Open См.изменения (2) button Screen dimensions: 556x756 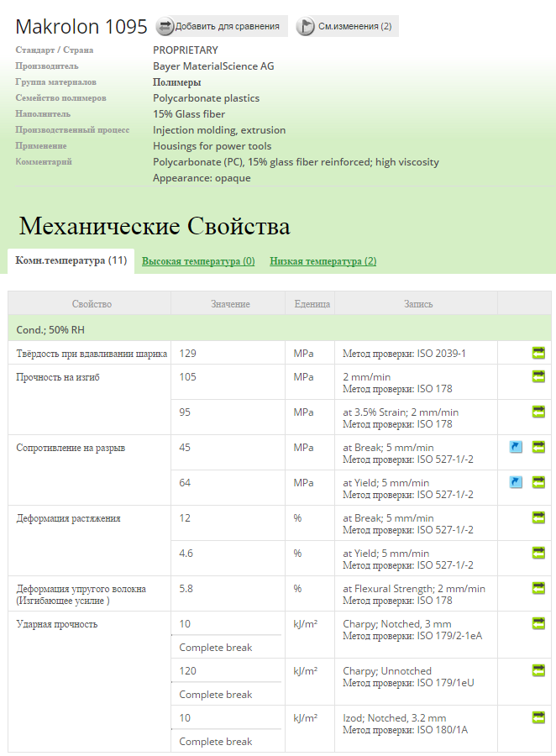(347, 26)
